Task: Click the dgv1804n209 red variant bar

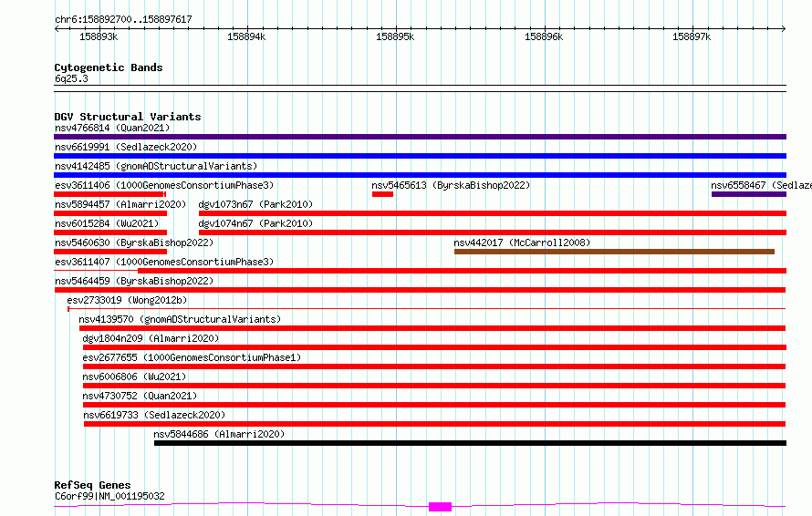Action: pos(434,347)
